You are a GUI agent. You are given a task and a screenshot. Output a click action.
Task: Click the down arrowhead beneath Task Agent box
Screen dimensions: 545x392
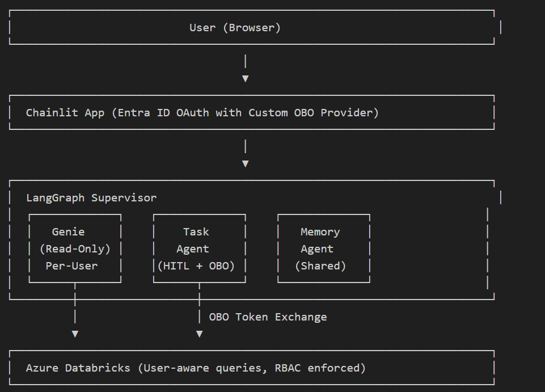199,334
